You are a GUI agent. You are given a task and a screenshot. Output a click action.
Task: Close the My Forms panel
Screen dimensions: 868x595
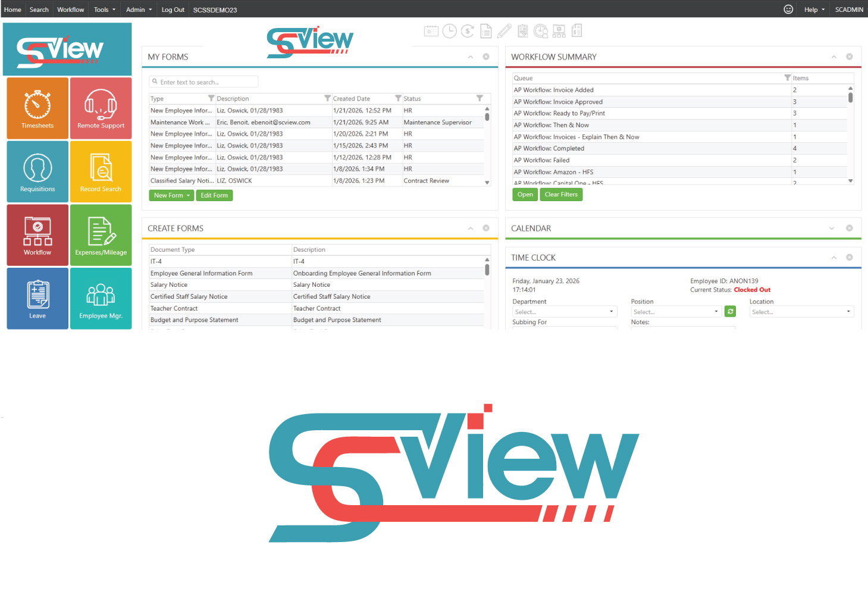pyautogui.click(x=486, y=57)
